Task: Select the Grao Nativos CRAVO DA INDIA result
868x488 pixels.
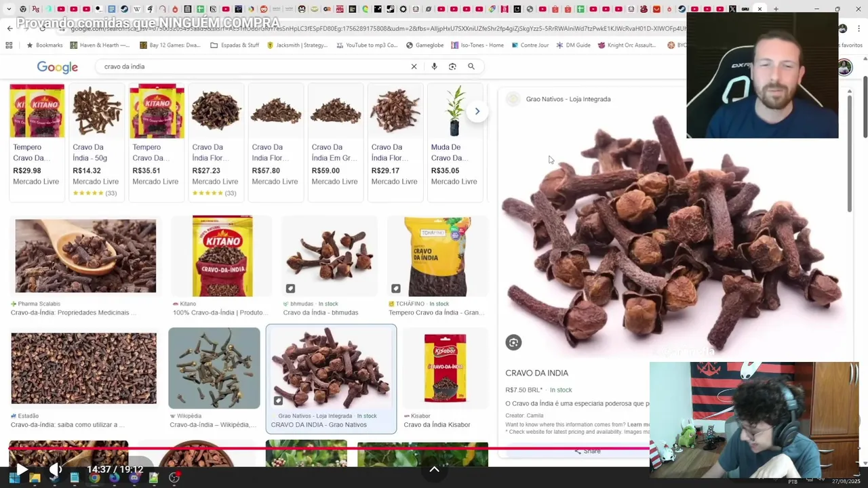Action: click(331, 379)
